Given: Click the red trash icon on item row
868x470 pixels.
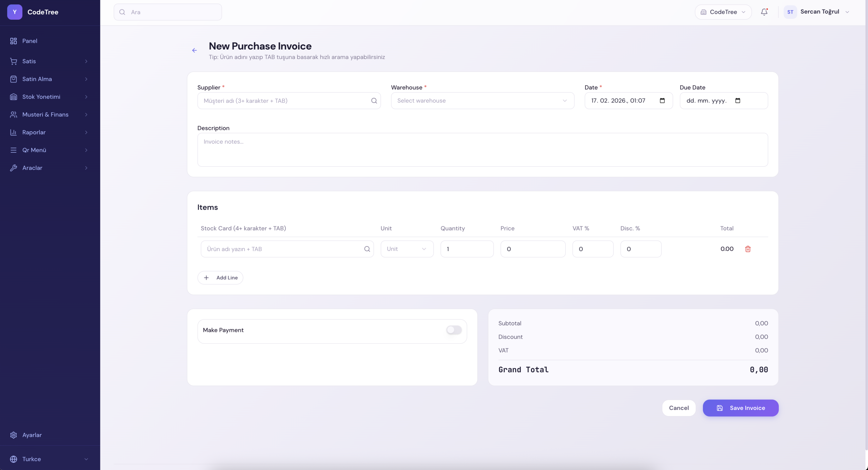Looking at the screenshot, I should pyautogui.click(x=748, y=249).
